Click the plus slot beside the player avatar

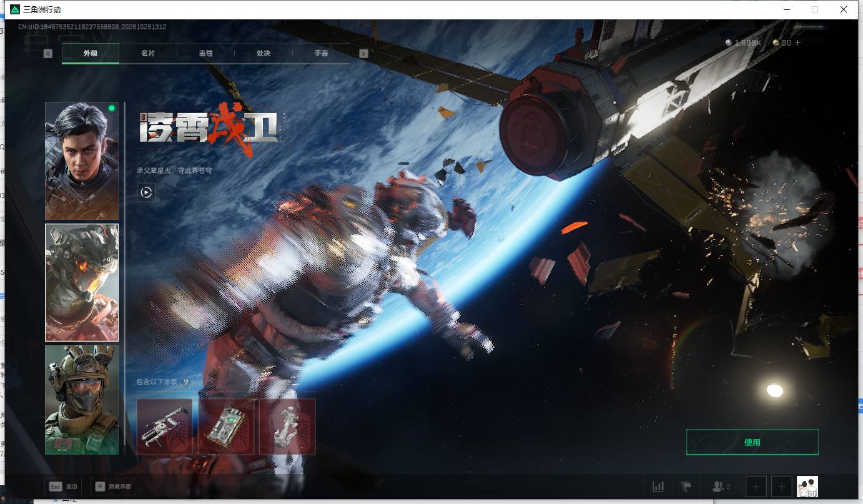pyautogui.click(x=781, y=487)
